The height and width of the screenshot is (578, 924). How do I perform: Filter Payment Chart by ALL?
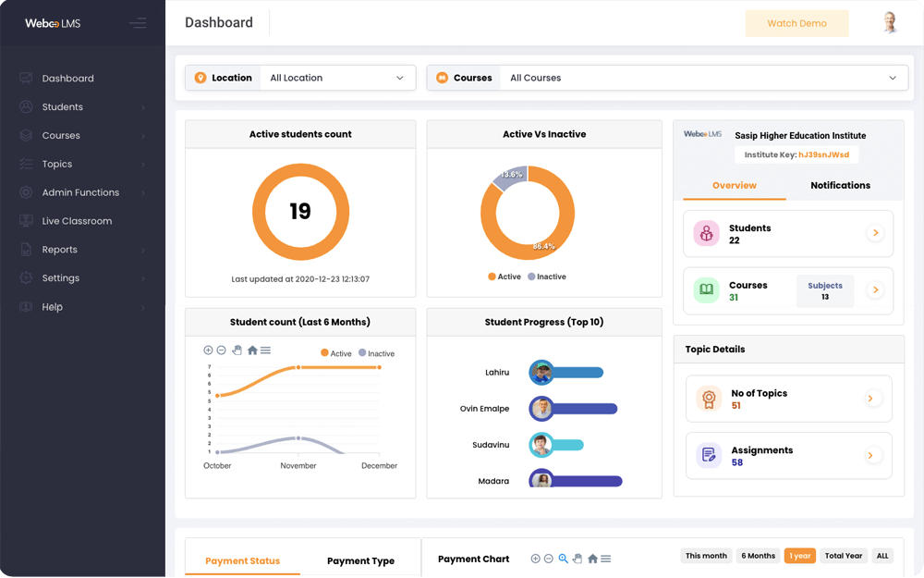click(882, 556)
